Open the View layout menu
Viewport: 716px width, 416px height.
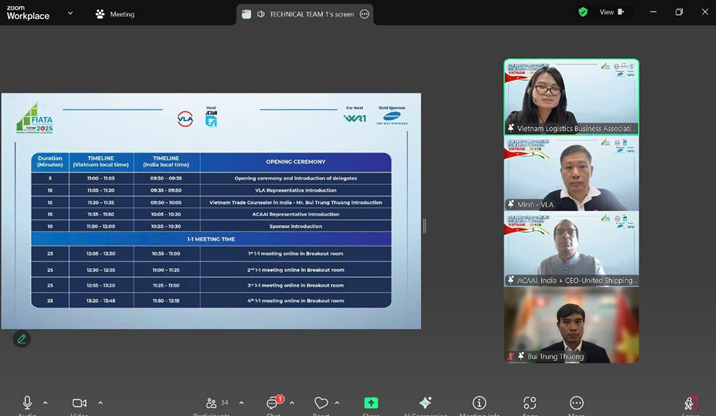coord(612,12)
